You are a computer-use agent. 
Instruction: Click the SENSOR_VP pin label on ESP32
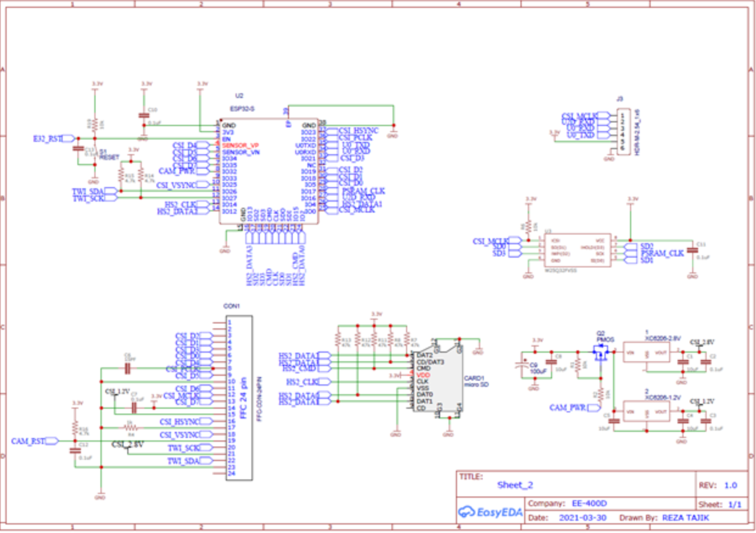coord(241,145)
